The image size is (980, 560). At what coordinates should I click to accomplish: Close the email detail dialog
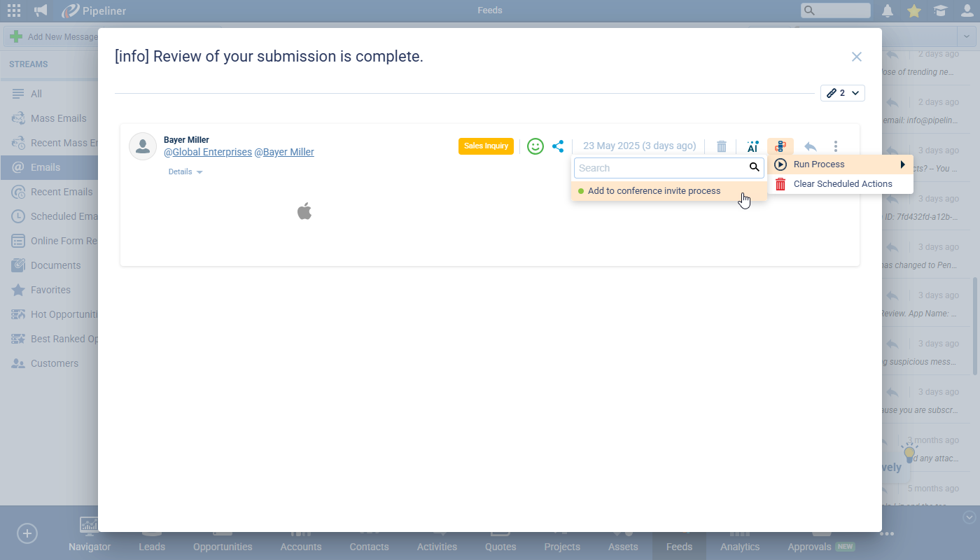pos(856,57)
